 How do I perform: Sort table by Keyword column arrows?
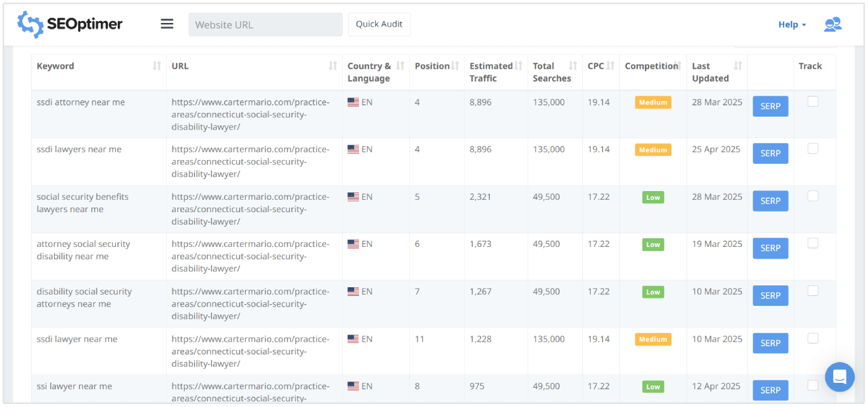click(x=157, y=66)
